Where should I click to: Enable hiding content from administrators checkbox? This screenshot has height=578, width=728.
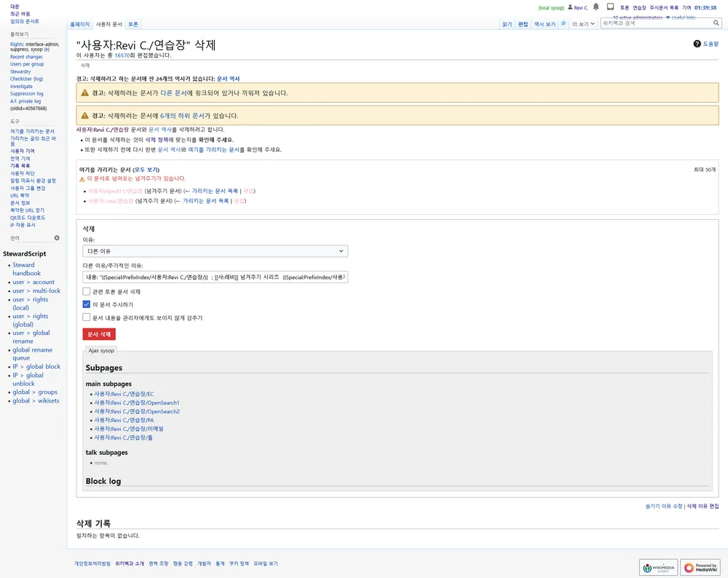(87, 317)
